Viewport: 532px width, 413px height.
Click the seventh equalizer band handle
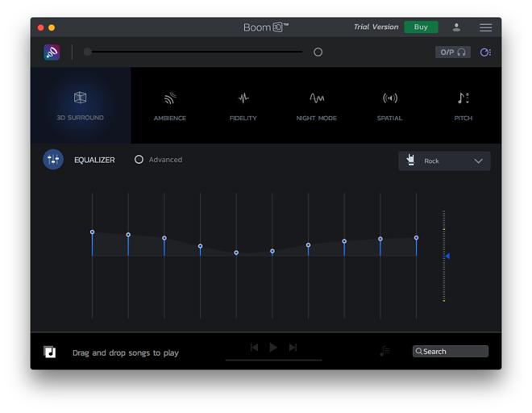click(308, 245)
